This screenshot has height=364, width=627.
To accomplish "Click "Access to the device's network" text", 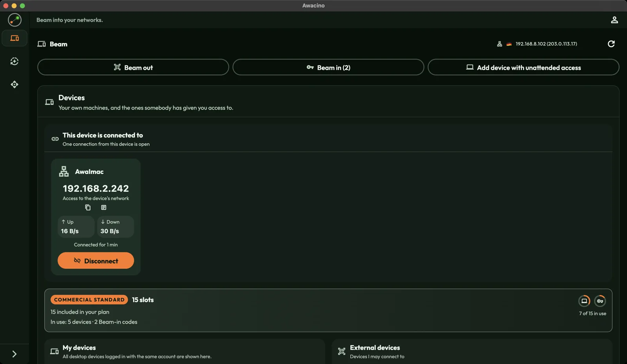I will point(96,198).
